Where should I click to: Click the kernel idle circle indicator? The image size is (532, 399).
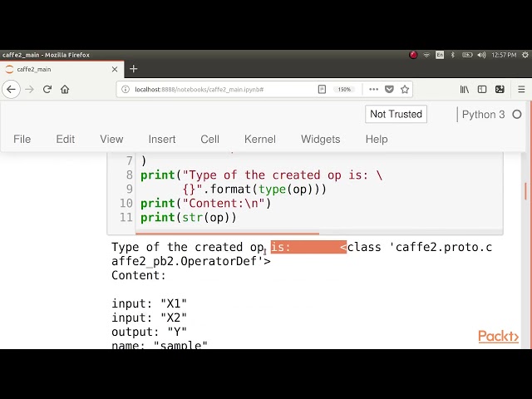pos(517,115)
